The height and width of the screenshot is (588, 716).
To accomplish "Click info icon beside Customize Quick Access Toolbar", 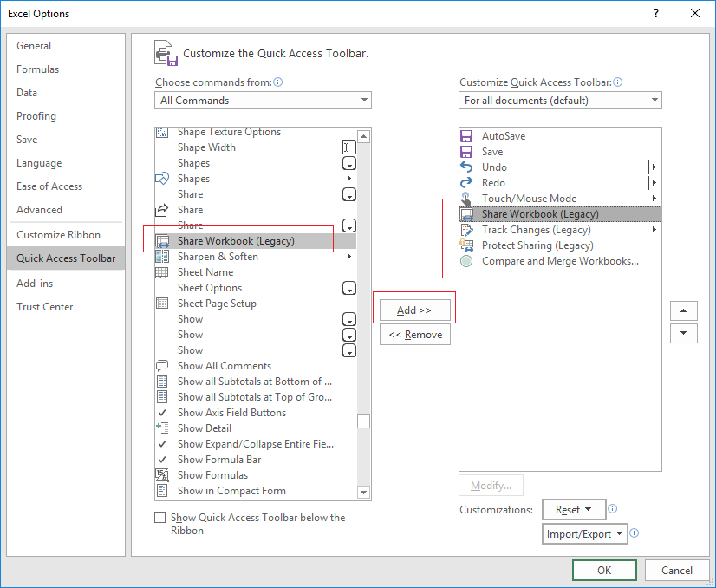I will [x=617, y=82].
